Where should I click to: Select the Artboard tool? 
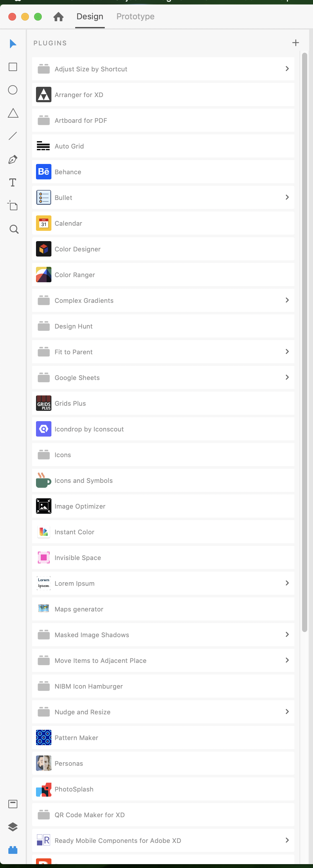coord(13,206)
